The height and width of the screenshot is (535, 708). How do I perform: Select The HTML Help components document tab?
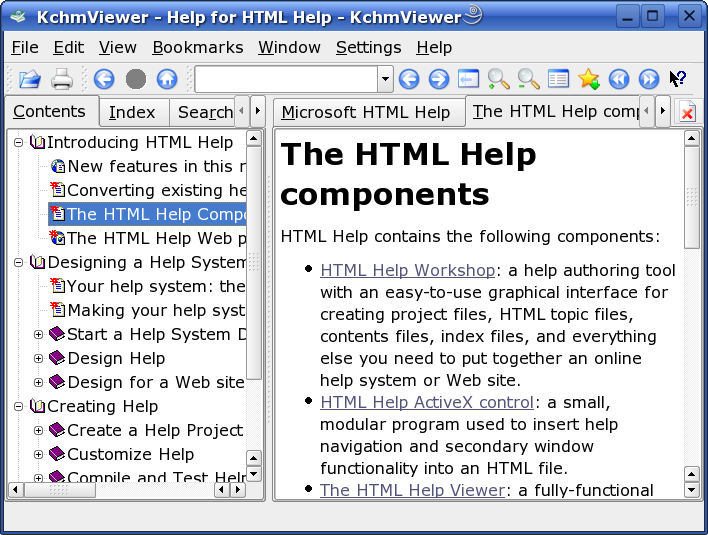[x=553, y=111]
